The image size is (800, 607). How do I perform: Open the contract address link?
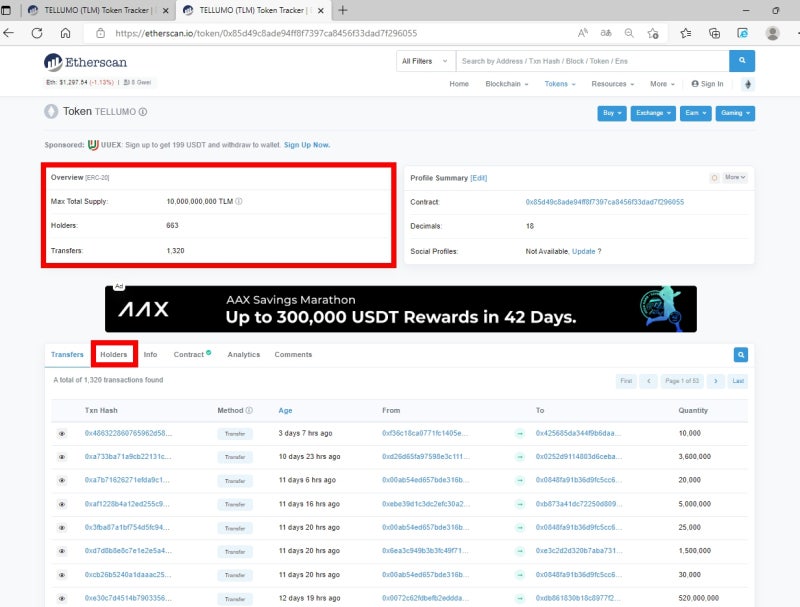coord(605,202)
